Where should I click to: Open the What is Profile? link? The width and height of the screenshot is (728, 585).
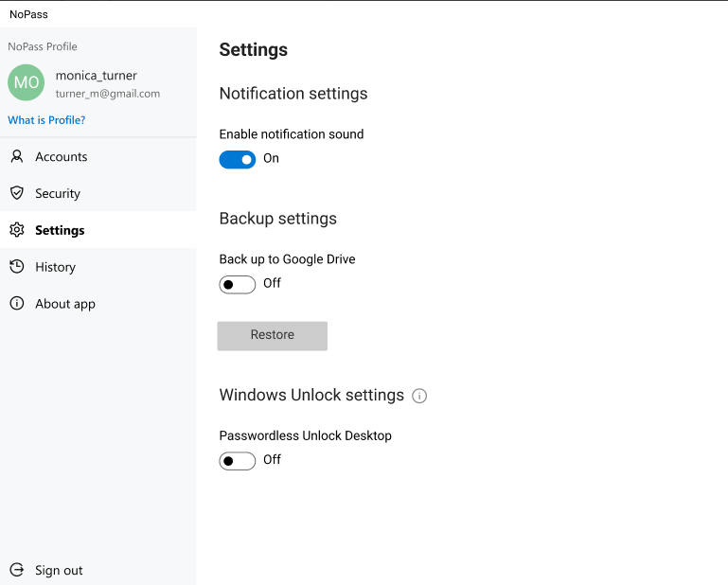point(46,120)
